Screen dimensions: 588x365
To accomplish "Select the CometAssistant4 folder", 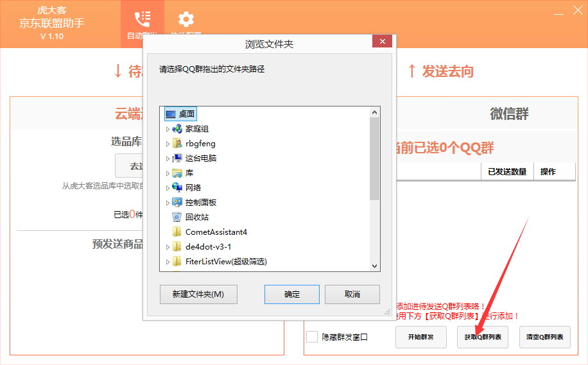I will point(216,232).
